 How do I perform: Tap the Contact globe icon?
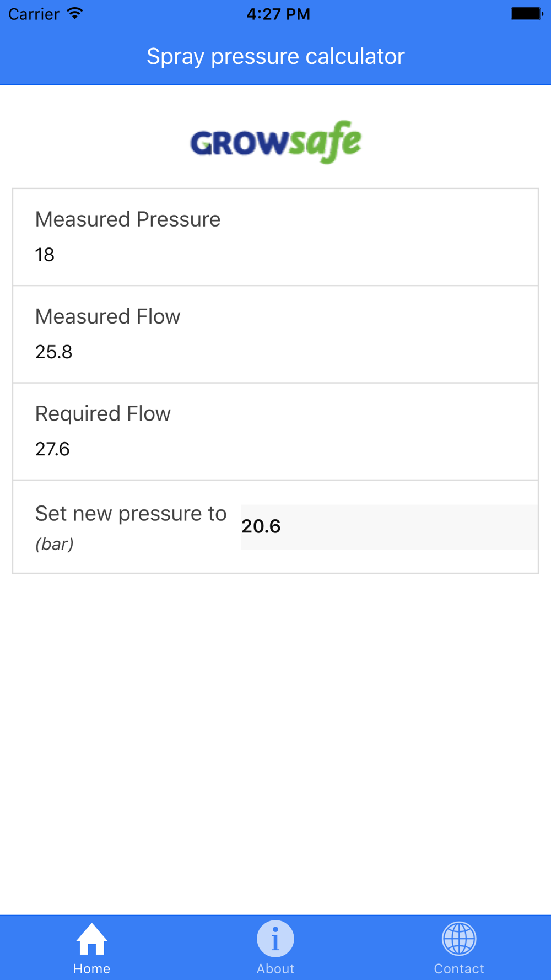point(459,939)
